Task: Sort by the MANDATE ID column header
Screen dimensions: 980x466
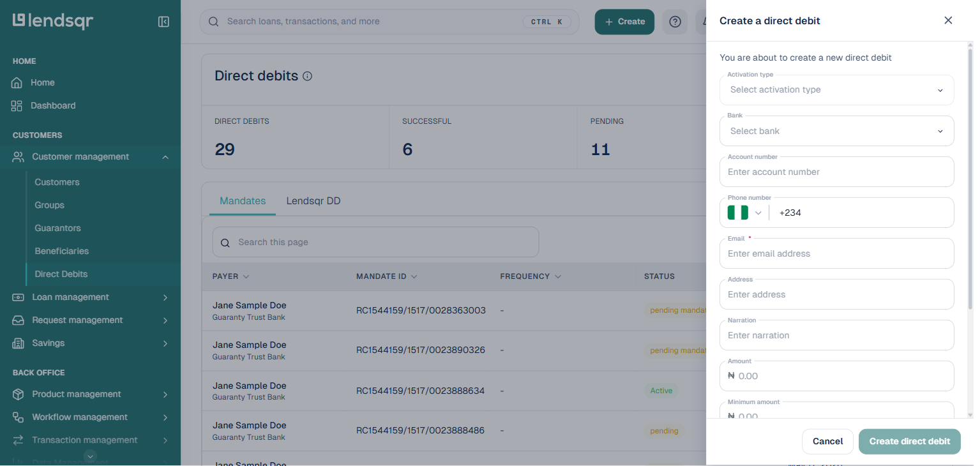Action: (387, 277)
